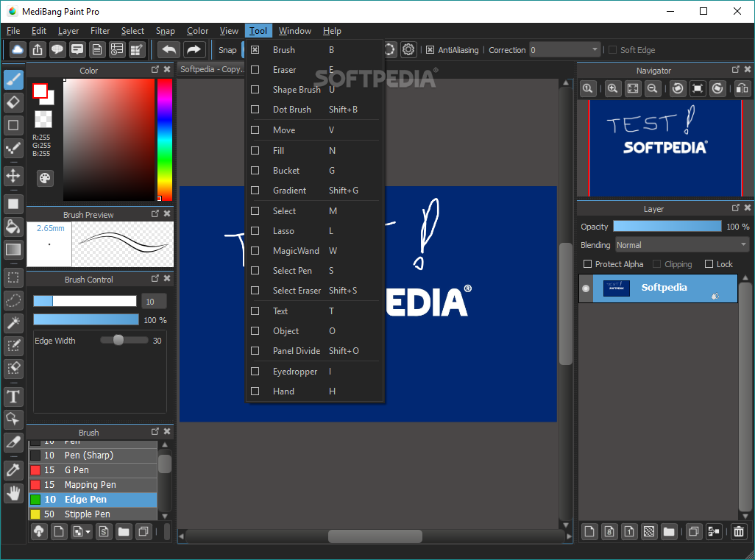Viewport: 755px width, 560px height.
Task: Zoom out using Navigator magnifier minus
Action: pyautogui.click(x=653, y=88)
